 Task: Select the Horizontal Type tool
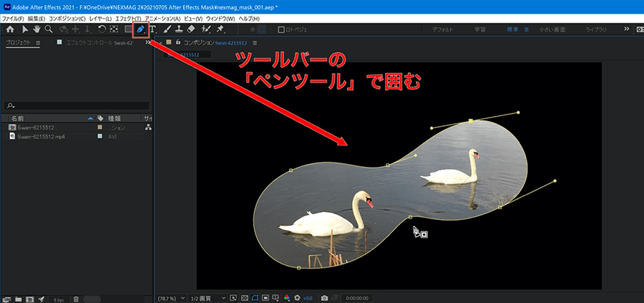(153, 29)
